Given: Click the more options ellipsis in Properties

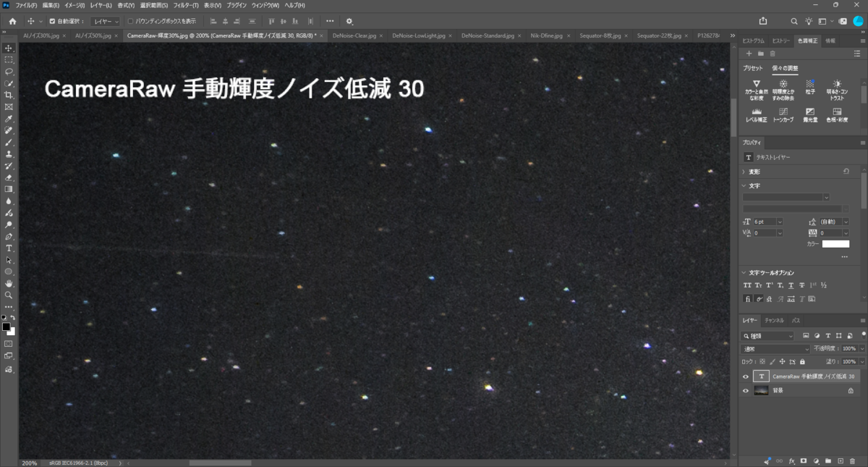Looking at the screenshot, I should click(x=844, y=256).
